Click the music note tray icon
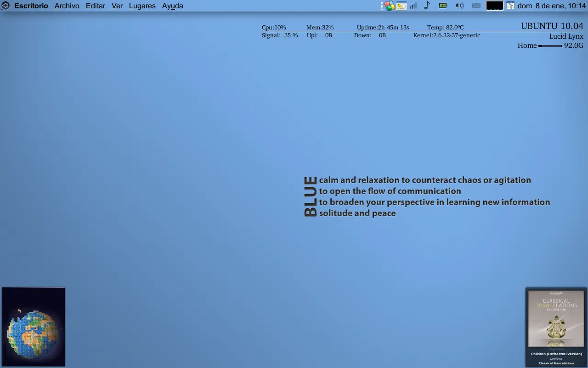 coord(427,6)
